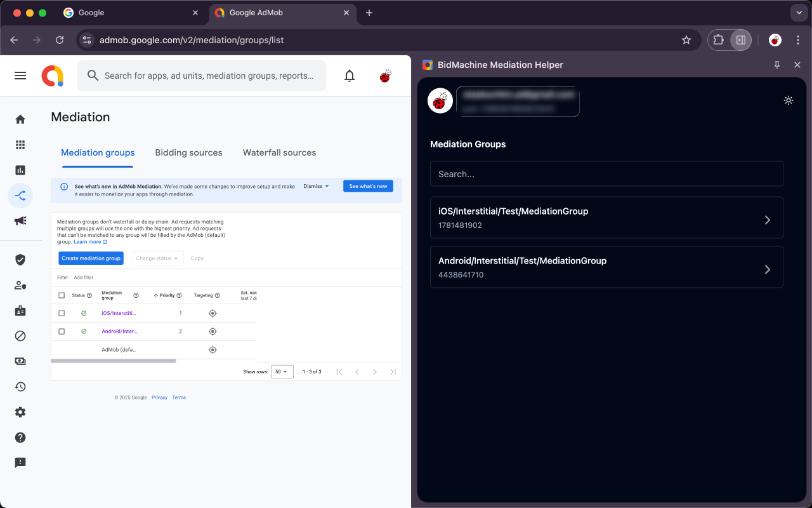Open the Apps grid sidebar icon
This screenshot has width=812, height=508.
pos(20,145)
